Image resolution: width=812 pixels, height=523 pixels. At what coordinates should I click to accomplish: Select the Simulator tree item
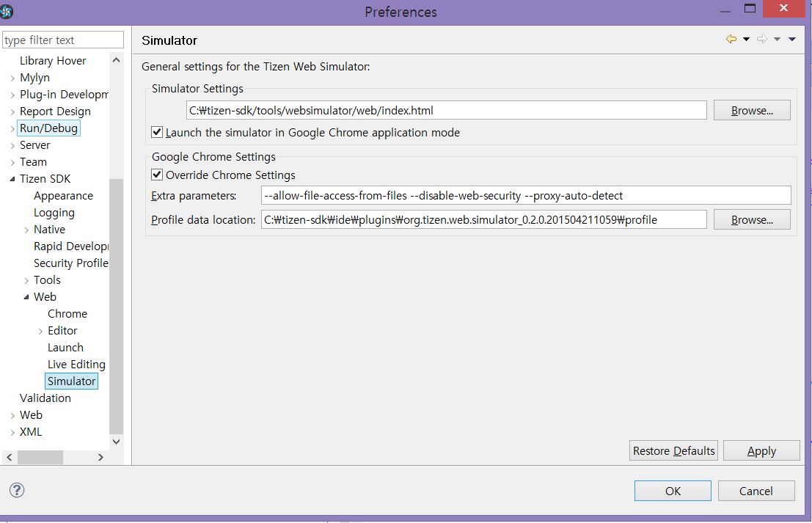coord(71,381)
